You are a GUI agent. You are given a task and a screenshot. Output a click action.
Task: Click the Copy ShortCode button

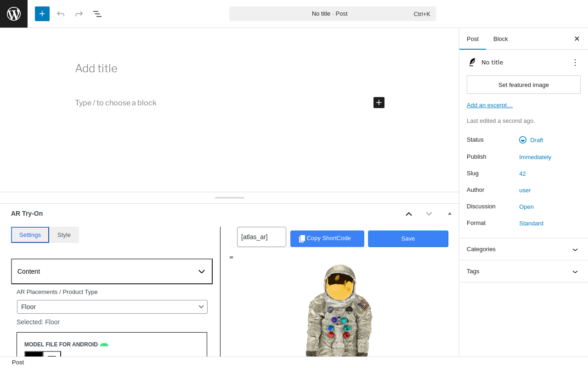pos(327,238)
